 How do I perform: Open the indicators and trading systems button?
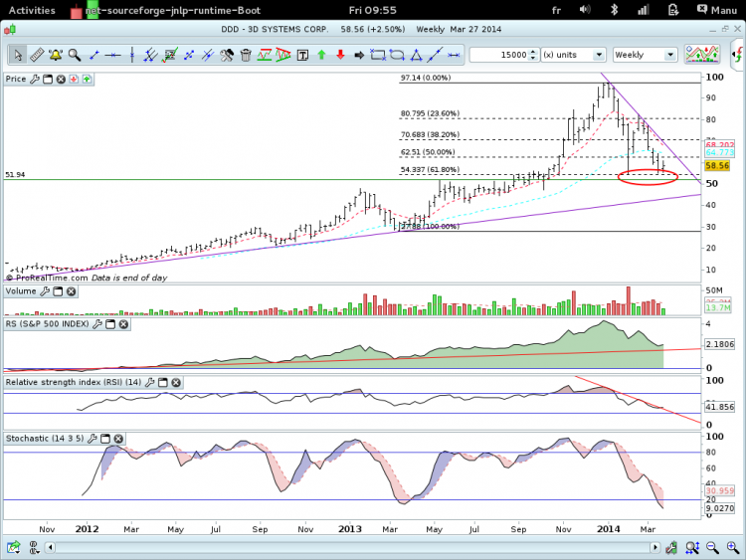702,55
